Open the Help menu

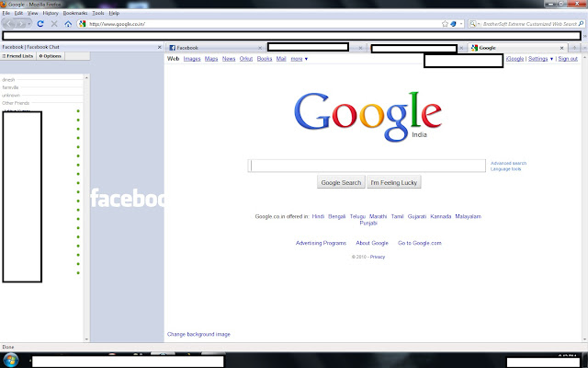tap(114, 13)
